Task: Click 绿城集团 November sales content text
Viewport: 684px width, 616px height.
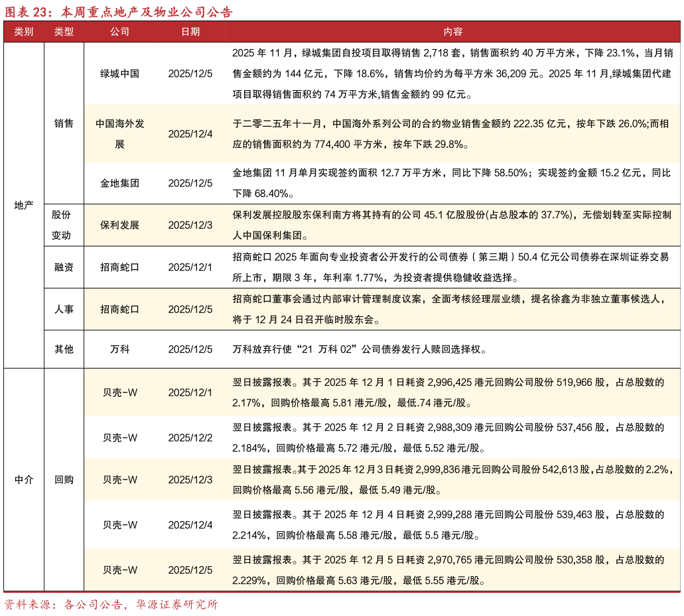Action: (452, 74)
